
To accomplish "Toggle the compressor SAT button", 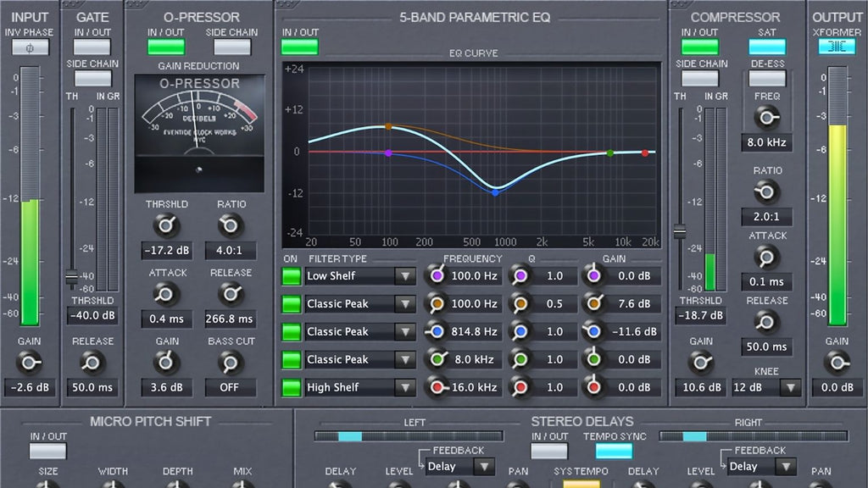I will click(766, 47).
